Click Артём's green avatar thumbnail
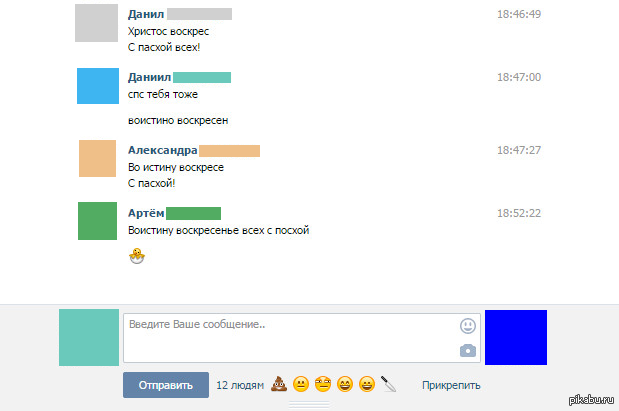 click(x=98, y=221)
